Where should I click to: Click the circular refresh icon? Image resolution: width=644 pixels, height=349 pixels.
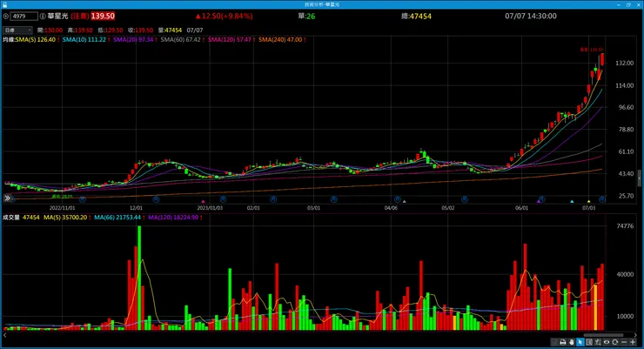[614, 342]
